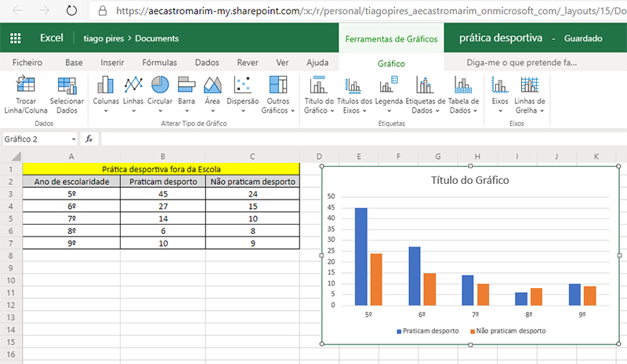The width and height of the screenshot is (627, 364).
Task: Open Etiquetas de Dados options
Action: coord(425,95)
